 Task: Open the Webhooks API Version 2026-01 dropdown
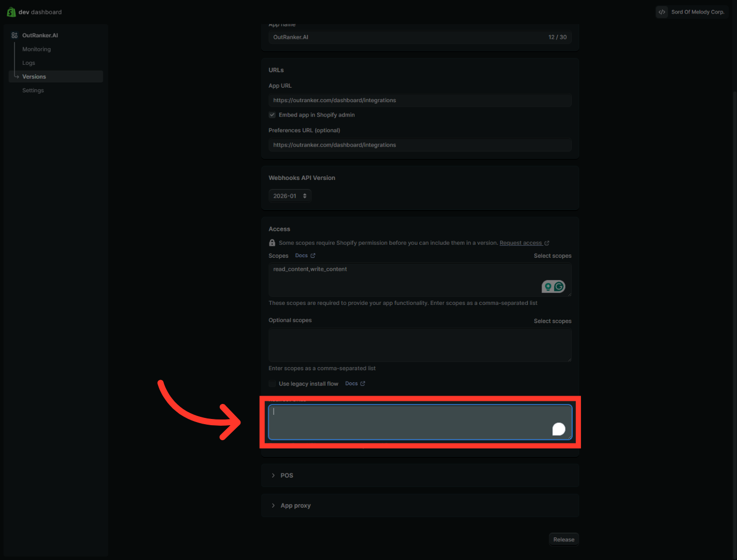click(290, 196)
